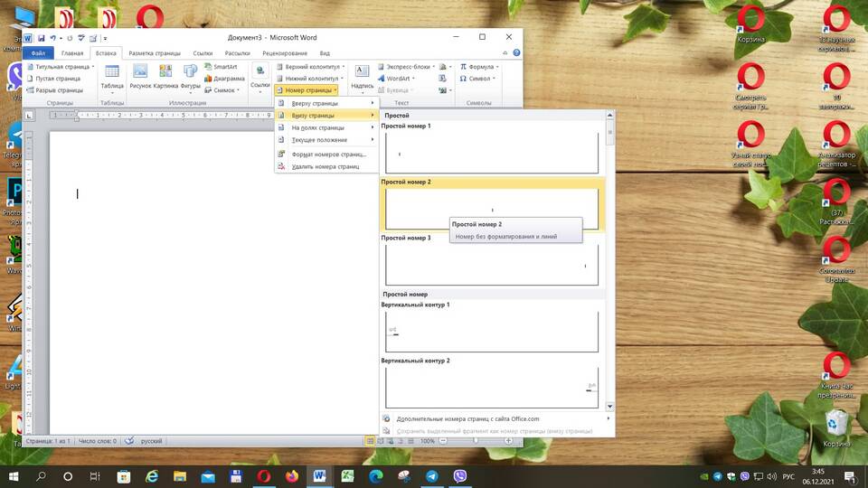The width and height of the screenshot is (868, 488).
Task: Open Telegram from the taskbar
Action: tap(432, 476)
